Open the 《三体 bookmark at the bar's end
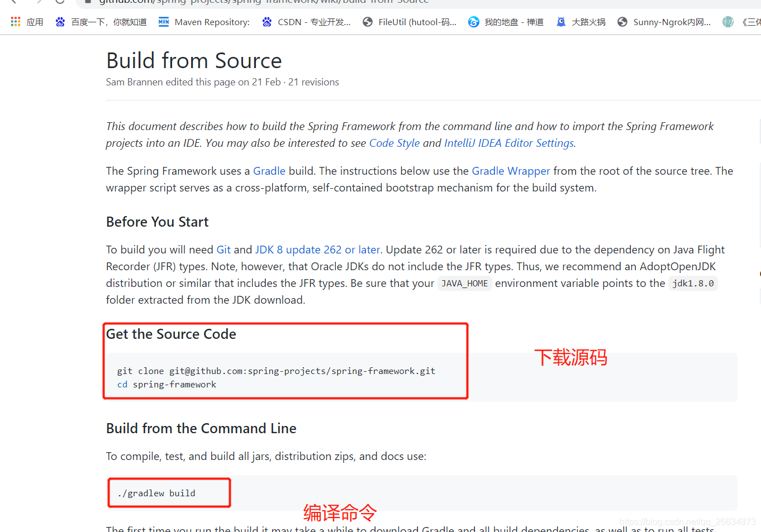This screenshot has height=532, width=761. pos(742,22)
